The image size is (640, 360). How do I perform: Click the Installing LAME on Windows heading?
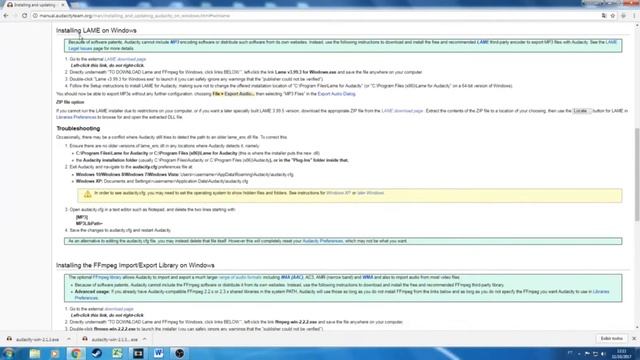pyautogui.click(x=96, y=31)
